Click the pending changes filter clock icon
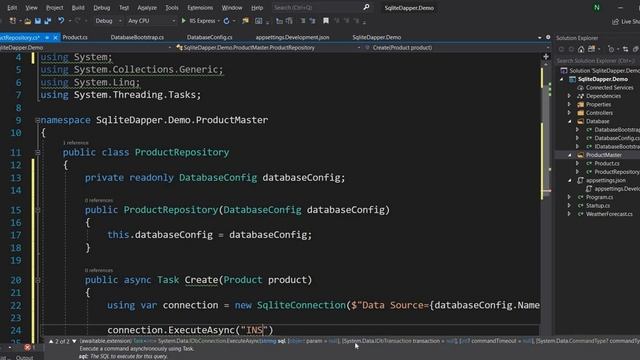Viewport: 640px width, 360px height. (611, 49)
